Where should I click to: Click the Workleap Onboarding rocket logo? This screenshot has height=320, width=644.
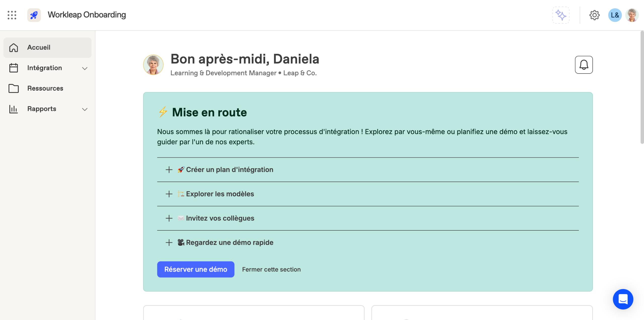click(34, 15)
